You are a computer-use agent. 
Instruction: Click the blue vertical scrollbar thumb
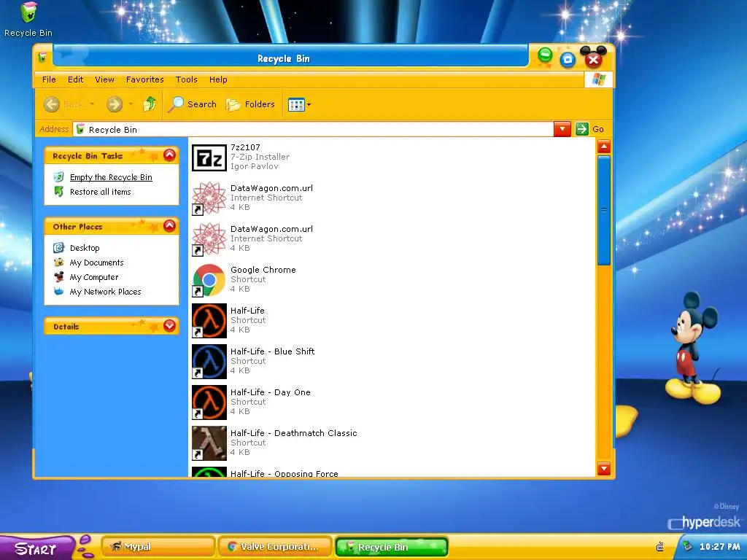(603, 210)
